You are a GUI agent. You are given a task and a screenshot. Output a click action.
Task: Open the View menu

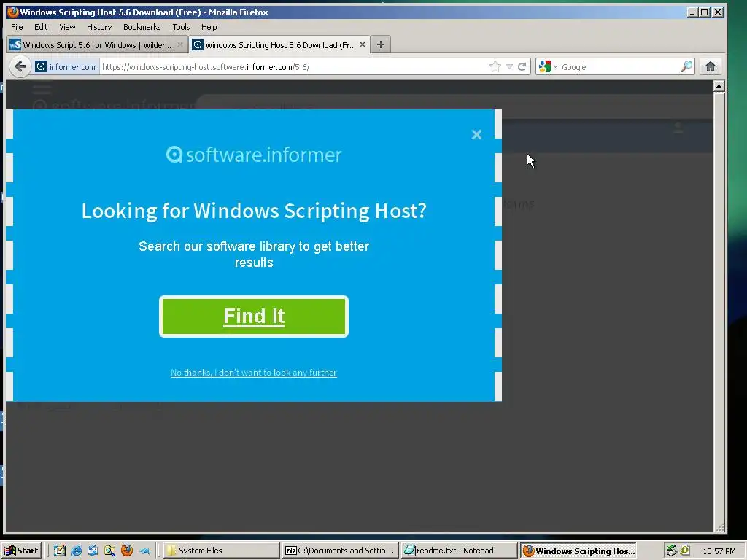coord(67,27)
